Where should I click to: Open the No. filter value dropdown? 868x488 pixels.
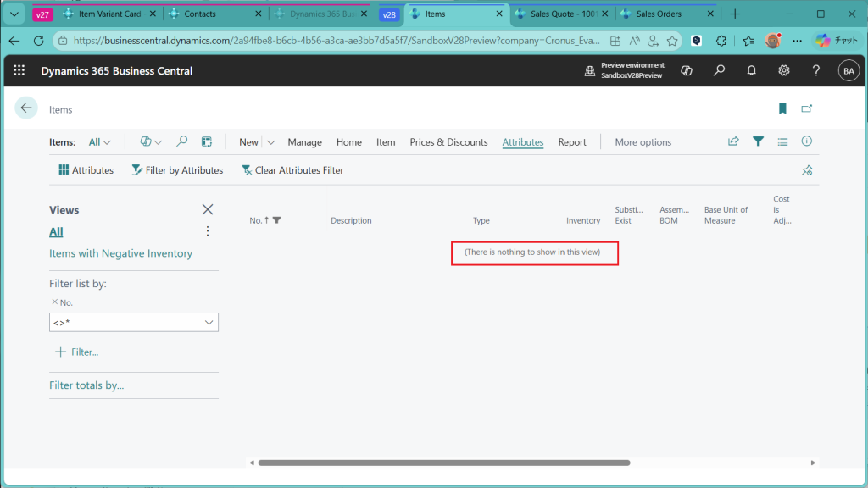tap(209, 323)
